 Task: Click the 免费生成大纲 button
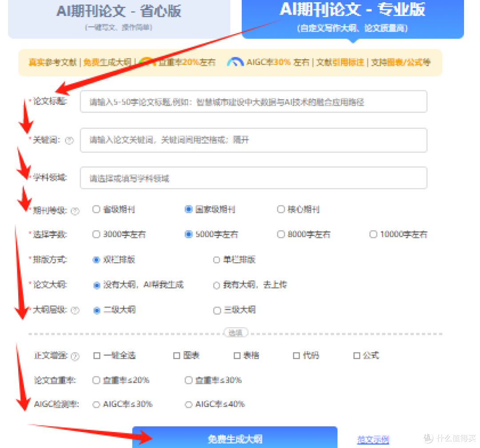click(235, 438)
